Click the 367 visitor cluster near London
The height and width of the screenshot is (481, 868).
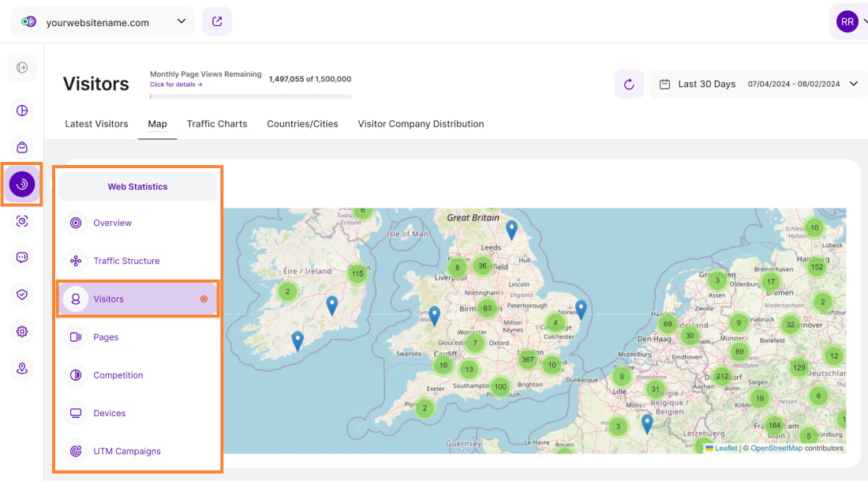pyautogui.click(x=528, y=359)
